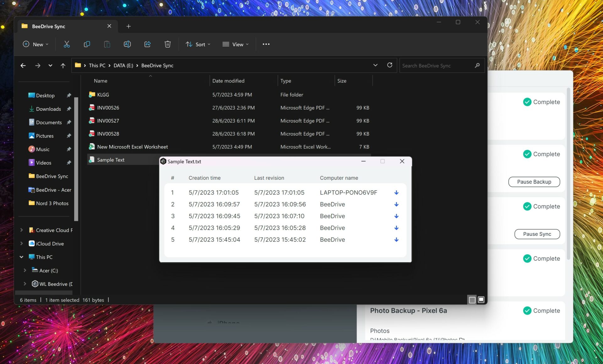
Task: Expand iCloud Drive tree node
Action: (21, 244)
